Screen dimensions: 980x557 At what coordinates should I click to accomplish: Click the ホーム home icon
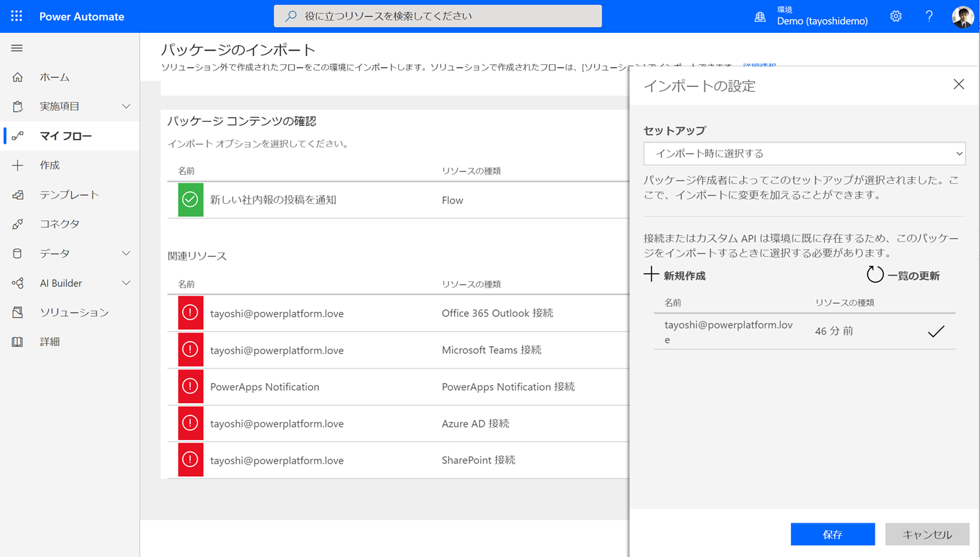pos(18,77)
